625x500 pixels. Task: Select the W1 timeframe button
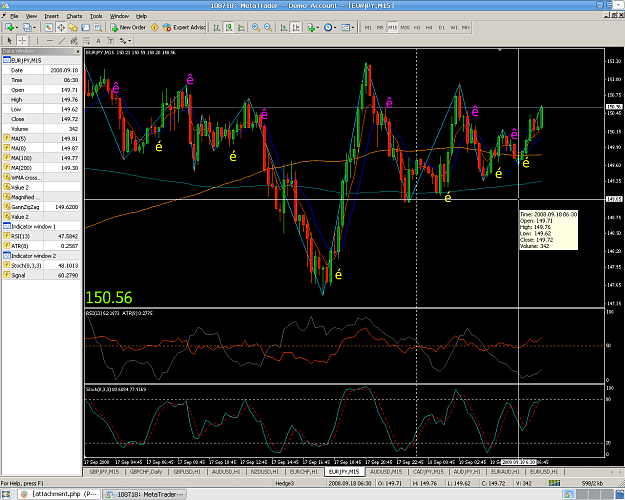tap(454, 28)
